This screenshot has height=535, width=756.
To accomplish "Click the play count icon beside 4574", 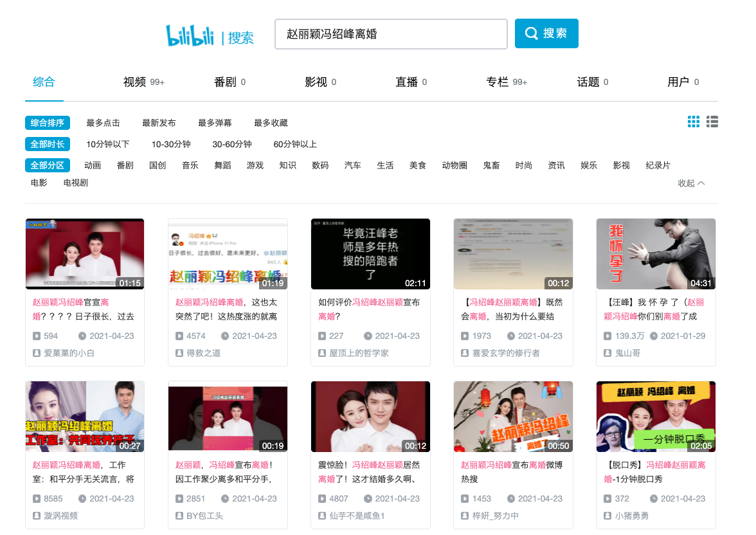I will 179,336.
